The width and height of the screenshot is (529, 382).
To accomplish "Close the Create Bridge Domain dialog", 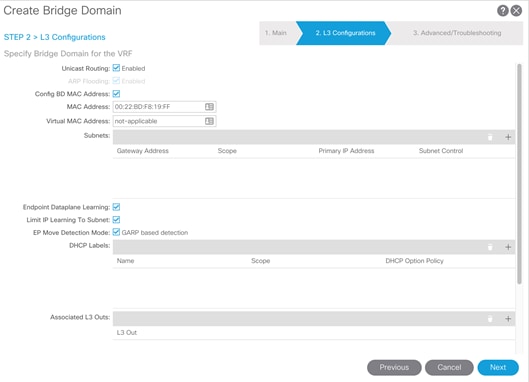I will [516, 11].
